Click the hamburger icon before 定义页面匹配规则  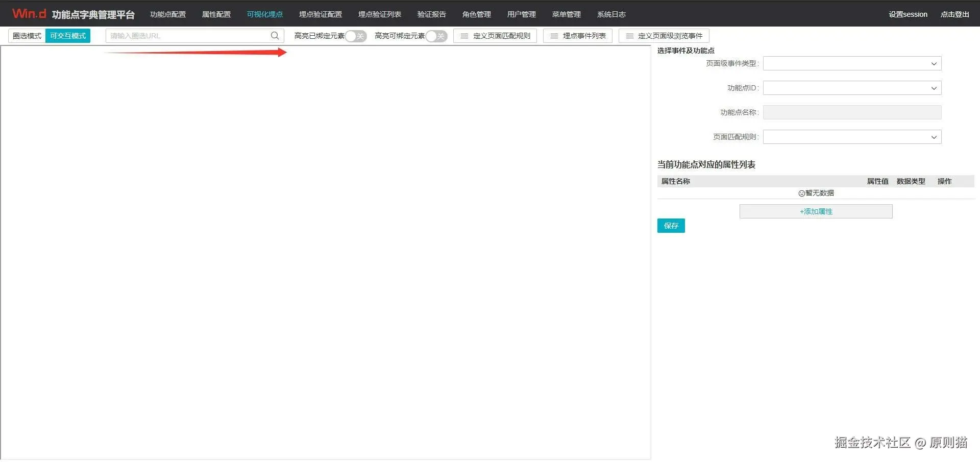tap(464, 36)
